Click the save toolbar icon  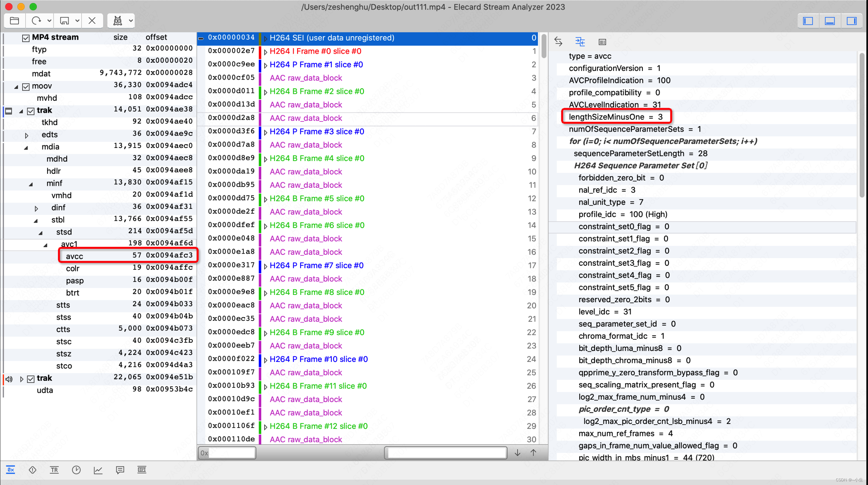pos(64,21)
